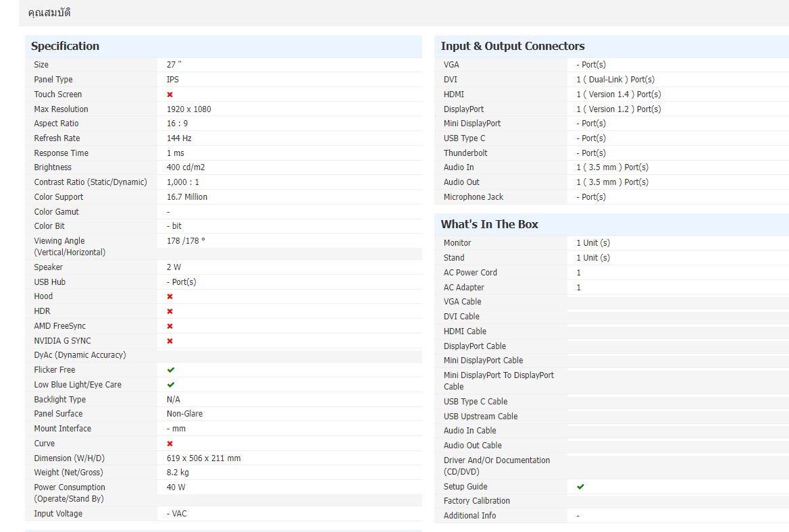
Task: Click the red X in the Curve row
Action: click(x=170, y=444)
